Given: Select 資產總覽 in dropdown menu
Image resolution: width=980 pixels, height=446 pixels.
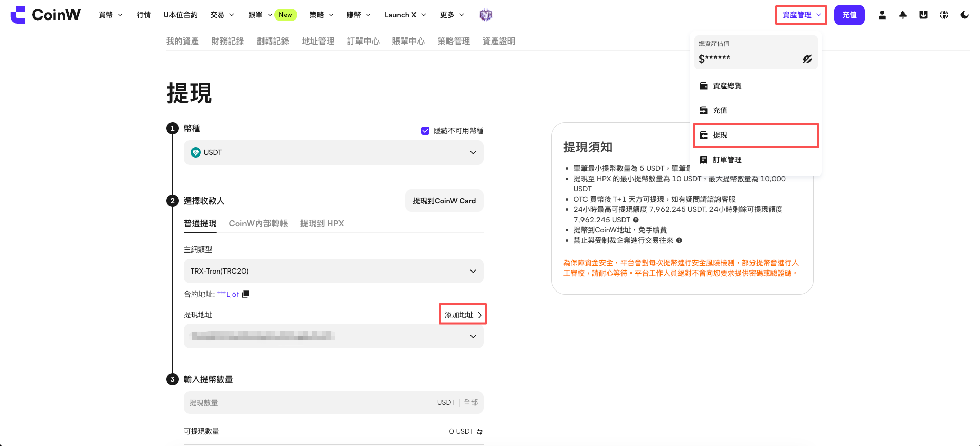Looking at the screenshot, I should (x=756, y=86).
